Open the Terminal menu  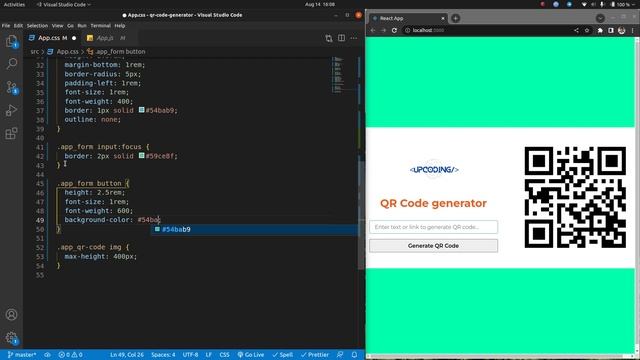(100, 26)
